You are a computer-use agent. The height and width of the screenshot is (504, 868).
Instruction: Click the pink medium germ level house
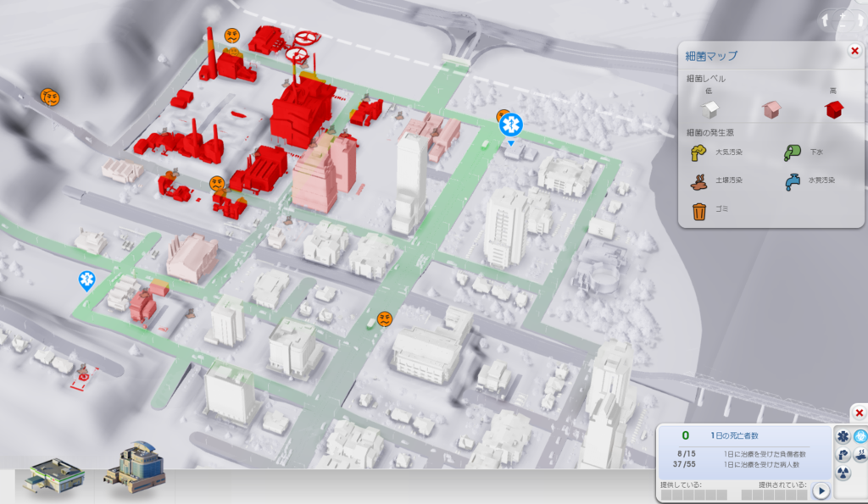(771, 109)
